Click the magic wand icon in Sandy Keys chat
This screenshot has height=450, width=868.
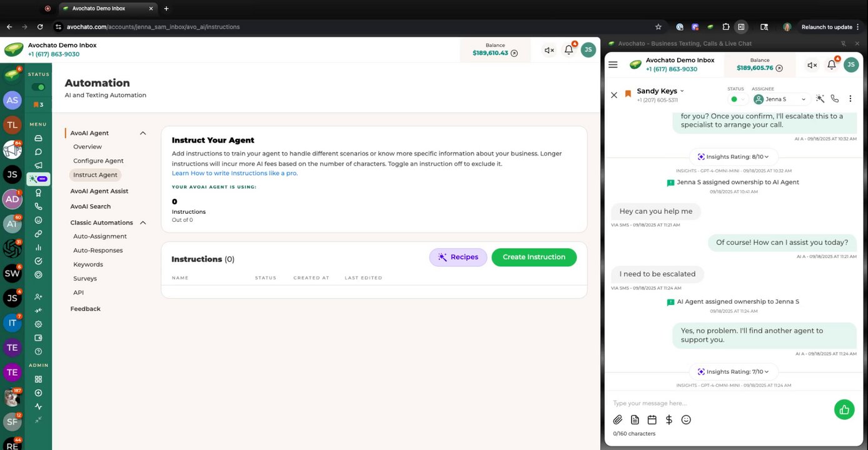pyautogui.click(x=820, y=99)
